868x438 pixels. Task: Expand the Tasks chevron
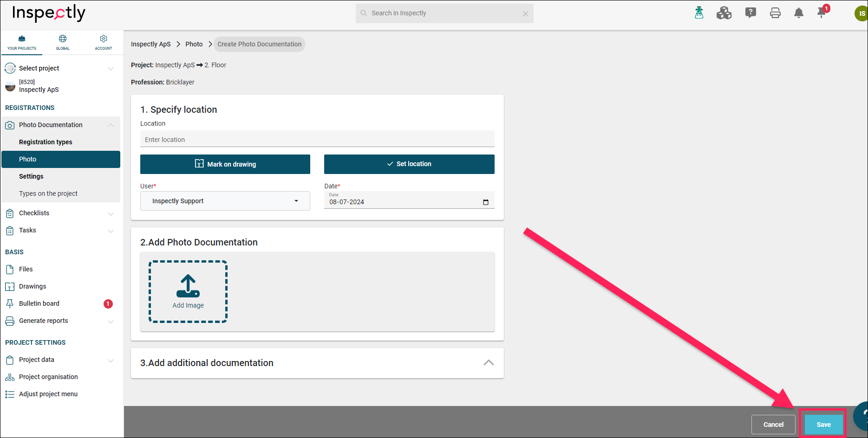coord(111,231)
